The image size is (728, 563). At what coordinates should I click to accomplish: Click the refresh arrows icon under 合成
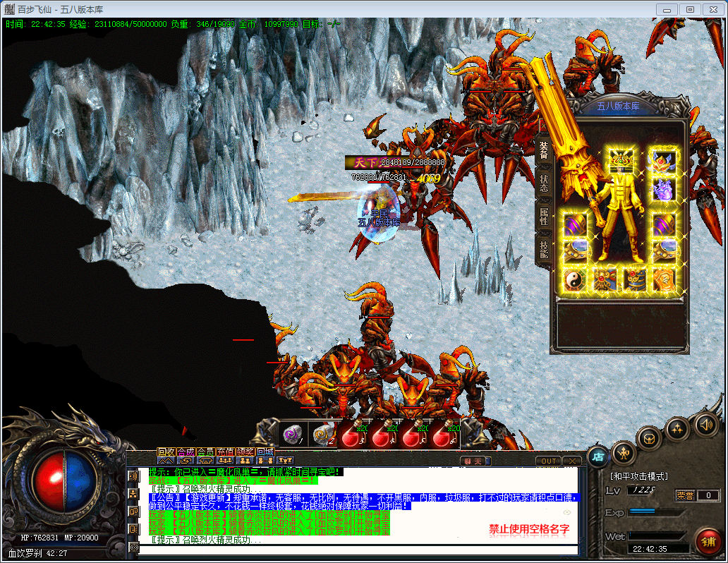(x=186, y=460)
